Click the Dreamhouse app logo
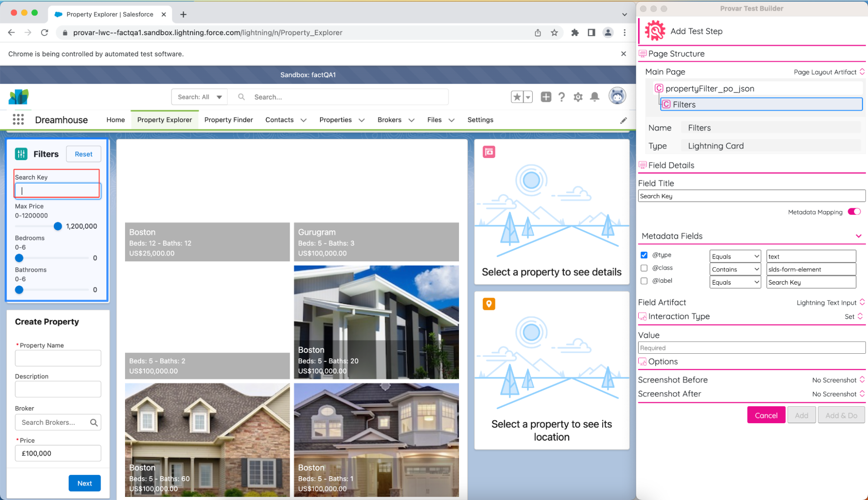This screenshot has height=500, width=868. coord(18,97)
